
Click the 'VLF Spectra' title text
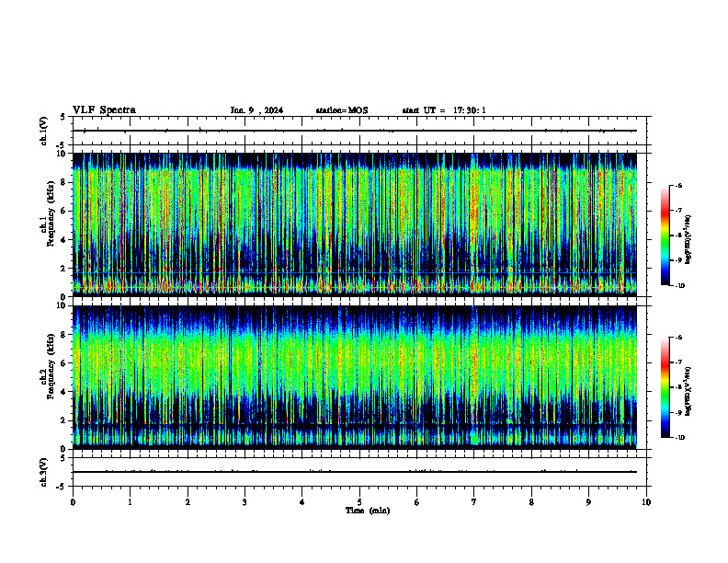[104, 110]
